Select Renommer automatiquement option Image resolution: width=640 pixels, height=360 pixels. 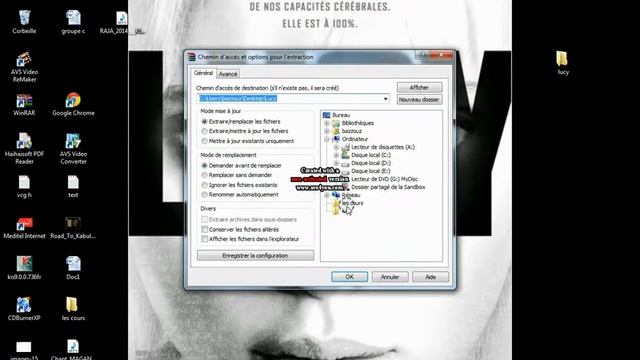240,195
